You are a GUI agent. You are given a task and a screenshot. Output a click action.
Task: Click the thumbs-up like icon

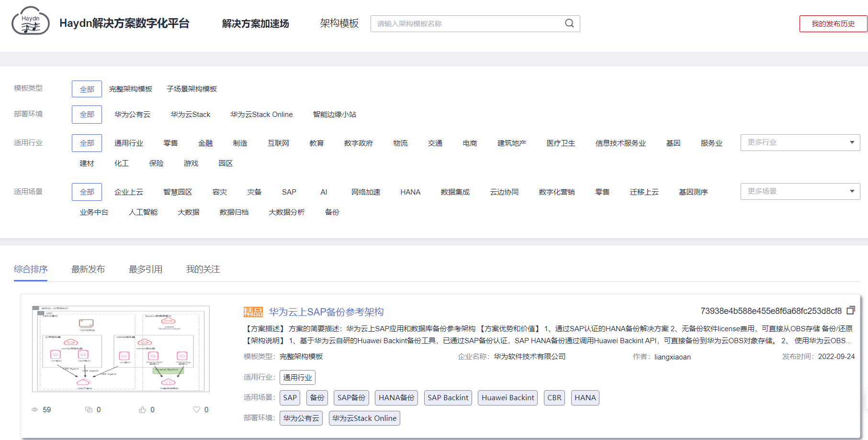[x=143, y=410]
